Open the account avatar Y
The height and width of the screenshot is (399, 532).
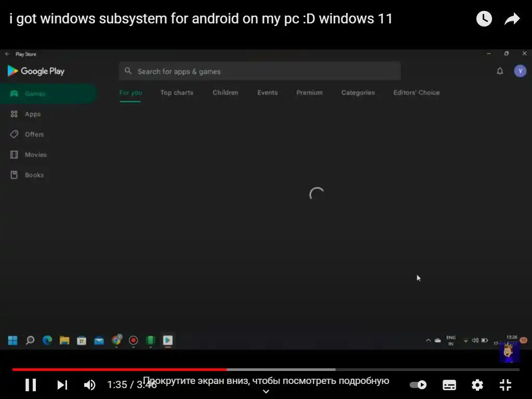coord(520,71)
